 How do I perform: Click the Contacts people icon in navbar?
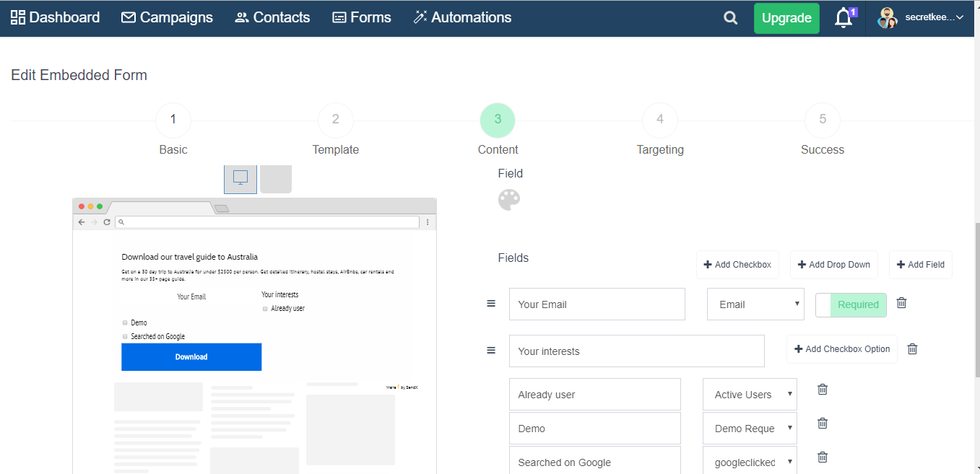tap(244, 17)
